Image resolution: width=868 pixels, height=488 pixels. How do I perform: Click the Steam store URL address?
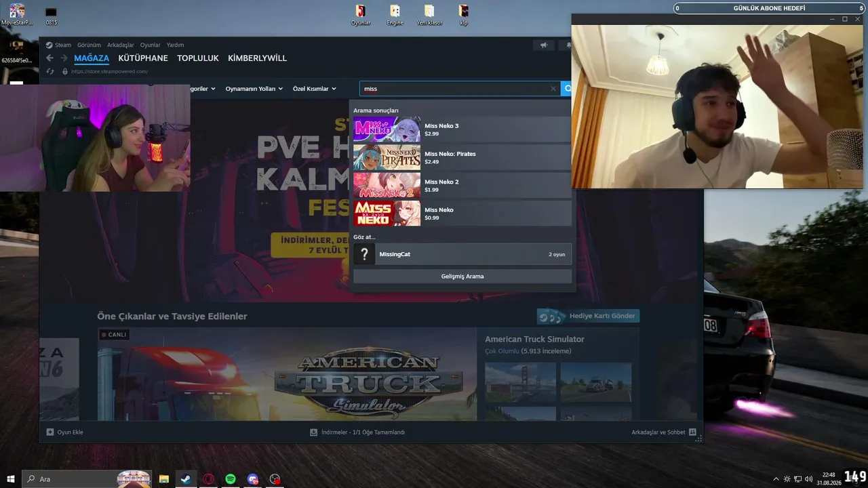tap(109, 71)
